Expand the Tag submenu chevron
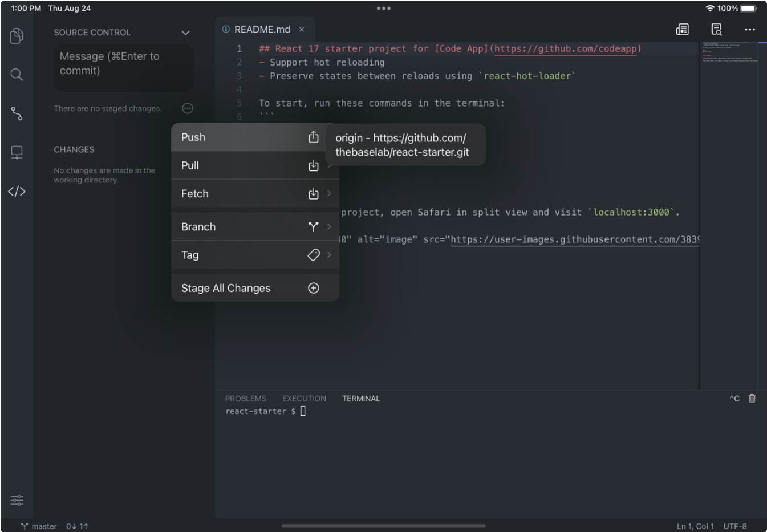 pyautogui.click(x=329, y=255)
